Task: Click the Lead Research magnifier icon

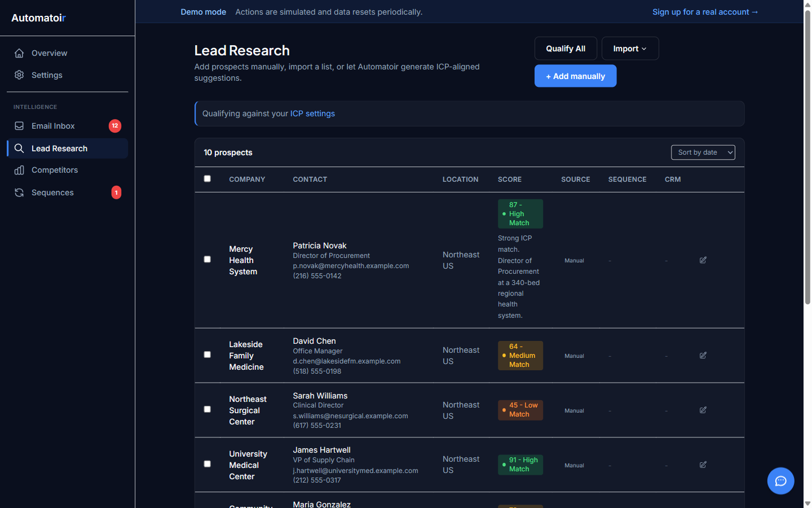Action: [19, 148]
